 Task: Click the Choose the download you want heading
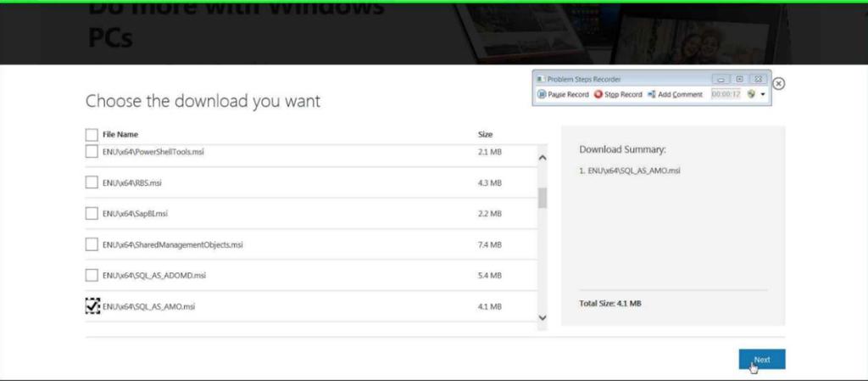[x=203, y=101]
